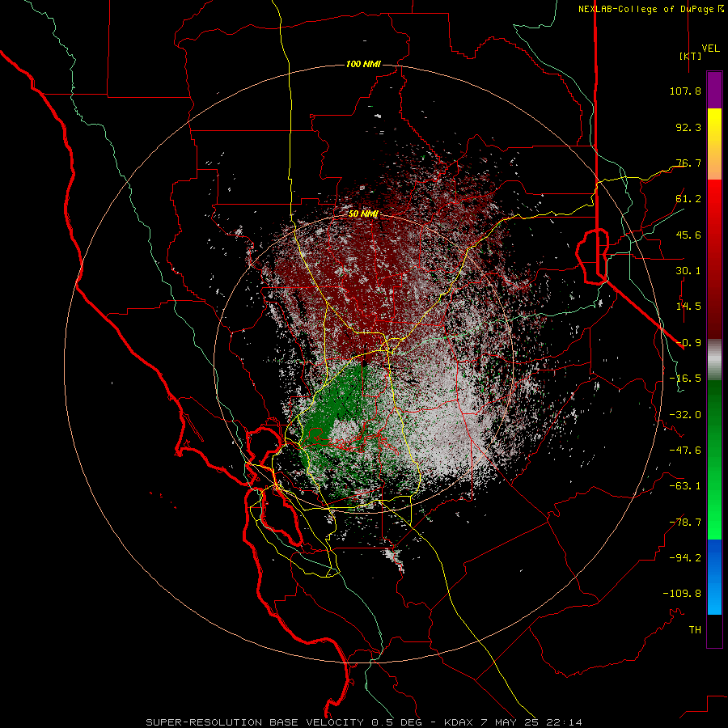728x728 pixels.
Task: Click the Super-Resolution Base Velocity caption text
Action: click(363, 722)
